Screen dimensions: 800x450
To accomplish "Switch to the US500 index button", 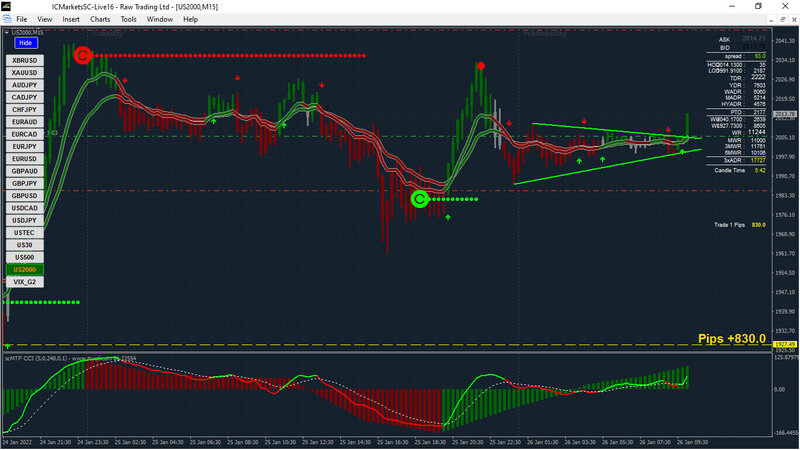I will pyautogui.click(x=24, y=257).
